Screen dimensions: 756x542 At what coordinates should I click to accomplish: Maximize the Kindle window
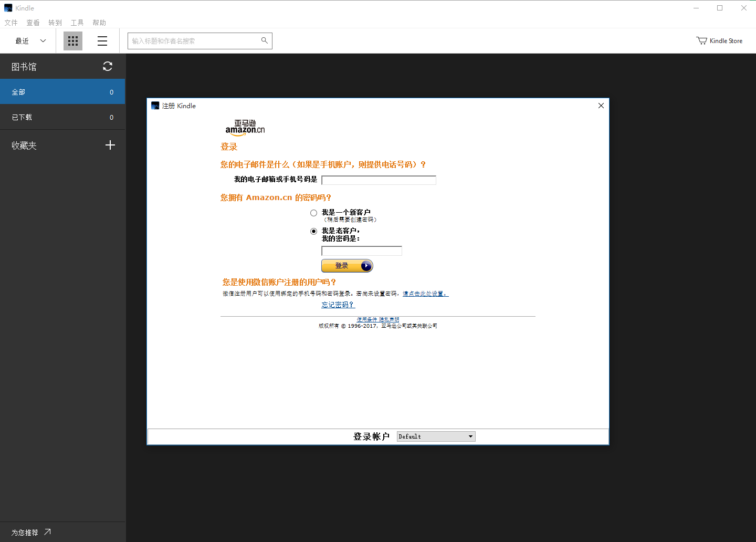pyautogui.click(x=720, y=8)
